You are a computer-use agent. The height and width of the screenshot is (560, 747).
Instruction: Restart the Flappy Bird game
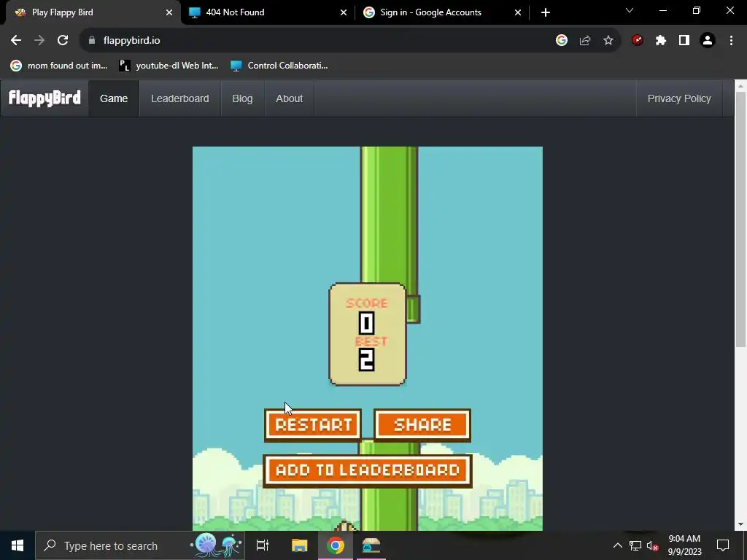pyautogui.click(x=313, y=425)
